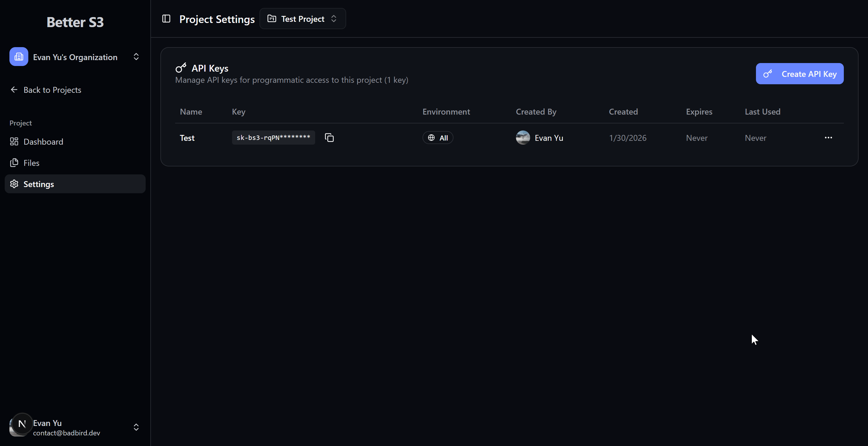The width and height of the screenshot is (868, 446).
Task: Click the Test key name
Action: (187, 138)
